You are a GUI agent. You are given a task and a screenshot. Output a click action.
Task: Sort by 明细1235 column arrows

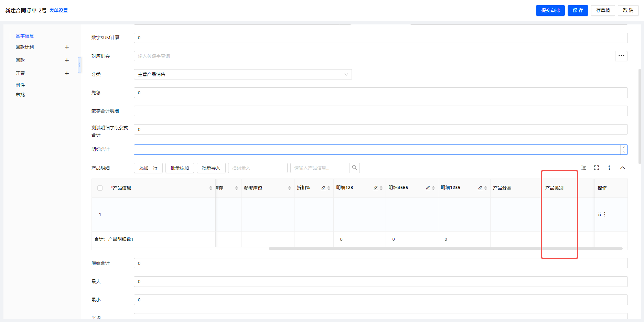click(485, 188)
